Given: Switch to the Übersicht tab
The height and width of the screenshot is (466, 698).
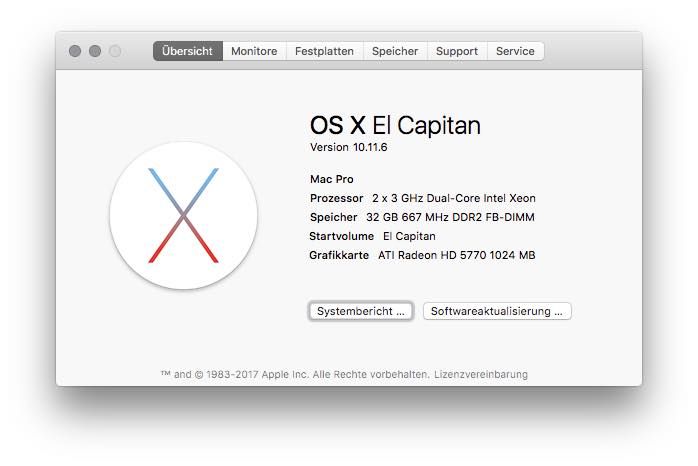Looking at the screenshot, I should coord(187,51).
